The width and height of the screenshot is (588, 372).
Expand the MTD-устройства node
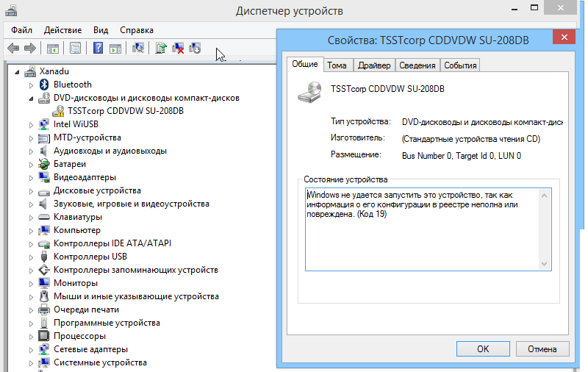pyautogui.click(x=31, y=138)
